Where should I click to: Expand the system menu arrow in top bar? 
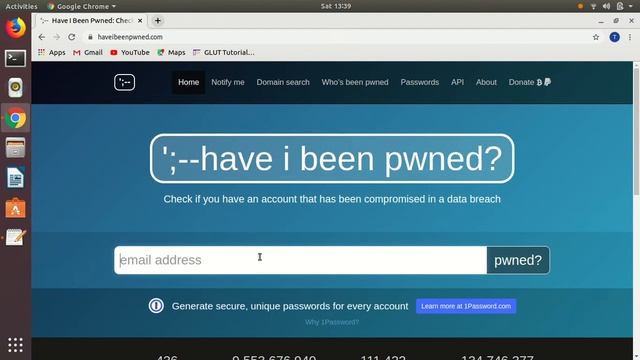tap(631, 6)
